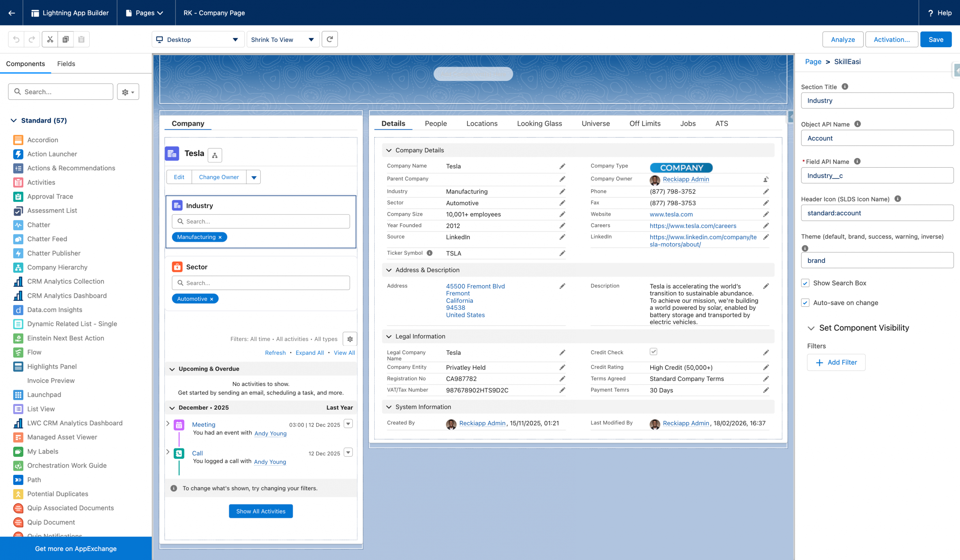Viewport: 960px width, 560px height.
Task: Open the Looking Glass tab
Action: pyautogui.click(x=539, y=123)
